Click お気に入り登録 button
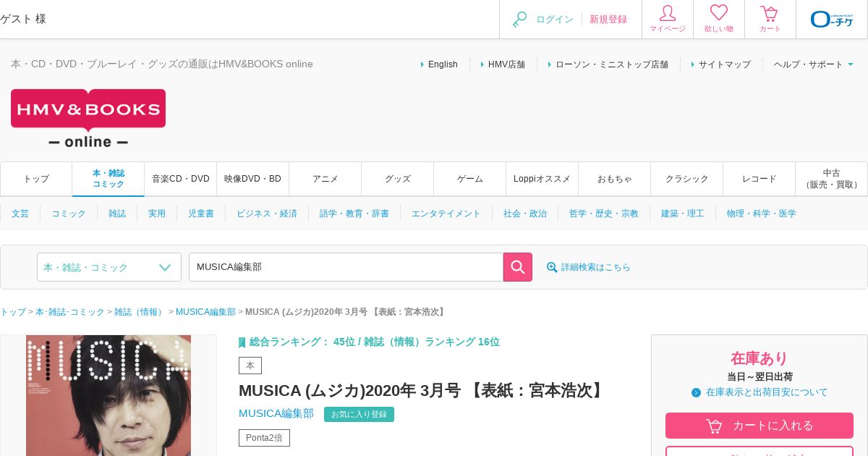Viewport: 868px width, 456px height. click(x=359, y=414)
